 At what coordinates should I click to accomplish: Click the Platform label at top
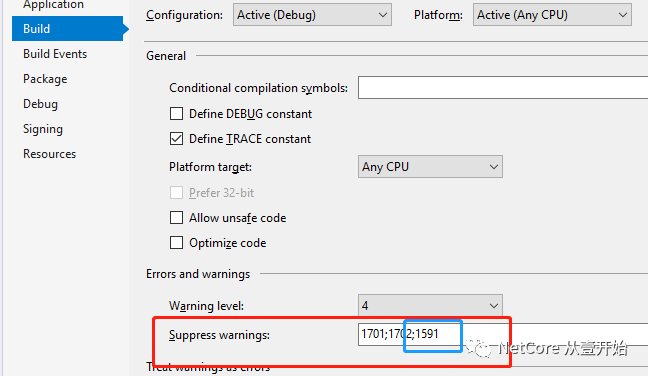coord(438,15)
